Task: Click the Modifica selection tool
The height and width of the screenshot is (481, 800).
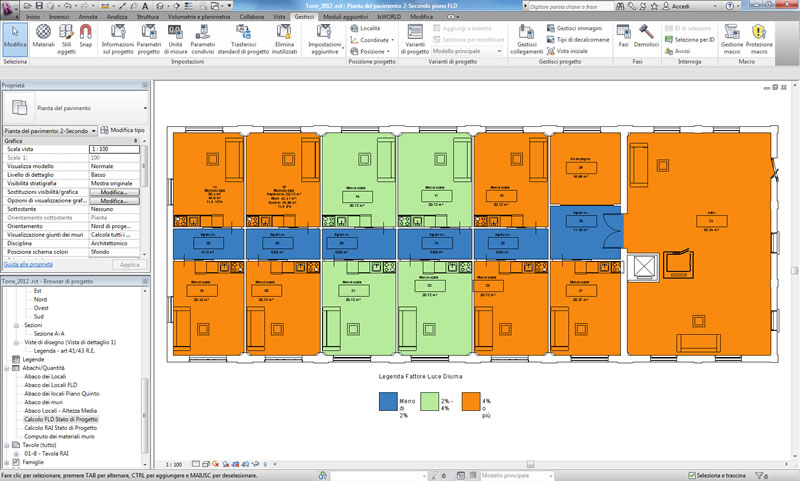Action: tap(15, 39)
